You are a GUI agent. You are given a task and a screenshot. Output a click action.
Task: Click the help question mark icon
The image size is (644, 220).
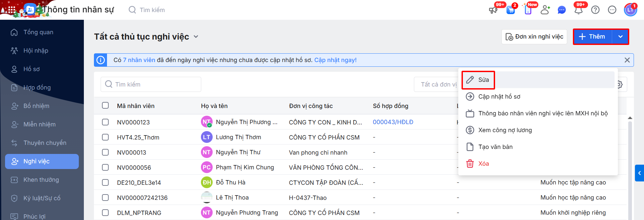595,10
